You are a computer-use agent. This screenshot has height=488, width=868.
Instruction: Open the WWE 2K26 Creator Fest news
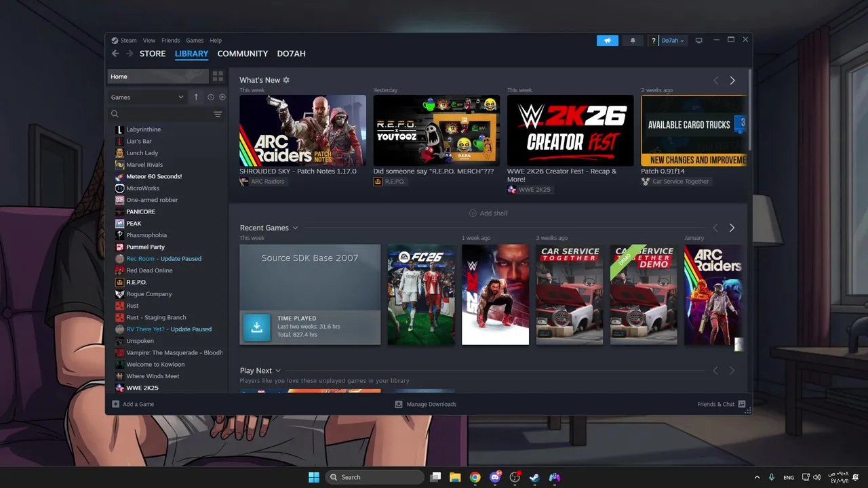point(570,130)
